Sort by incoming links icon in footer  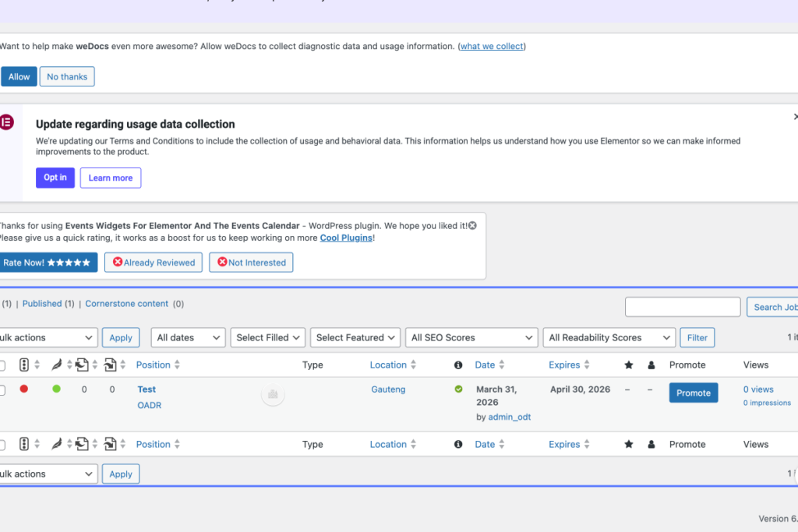click(110, 444)
